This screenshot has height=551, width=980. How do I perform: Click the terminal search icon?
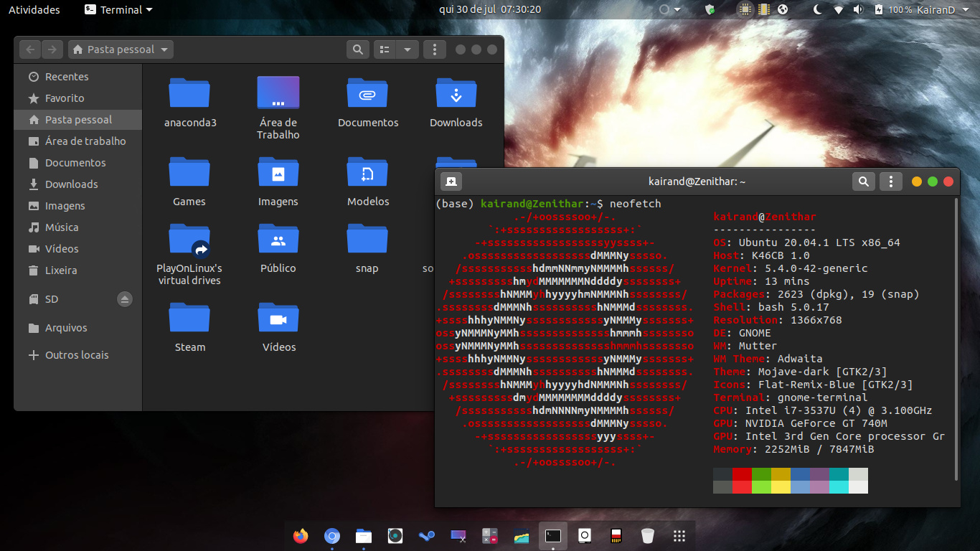click(x=864, y=182)
